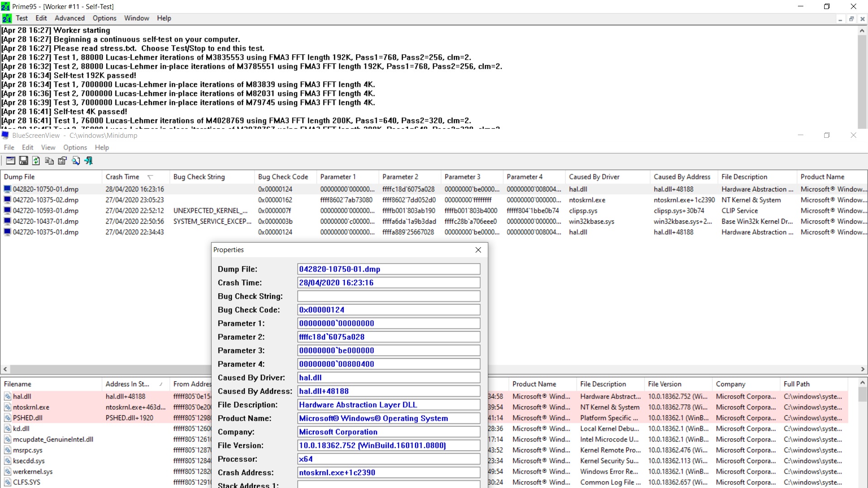Click the msrpc.sys driver file icon
868x488 pixels.
point(8,450)
